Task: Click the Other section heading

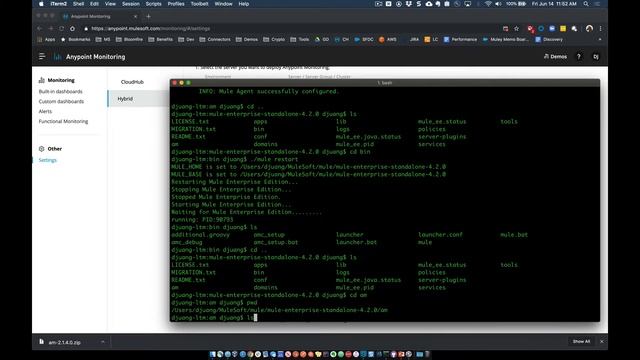Action: [x=50, y=149]
